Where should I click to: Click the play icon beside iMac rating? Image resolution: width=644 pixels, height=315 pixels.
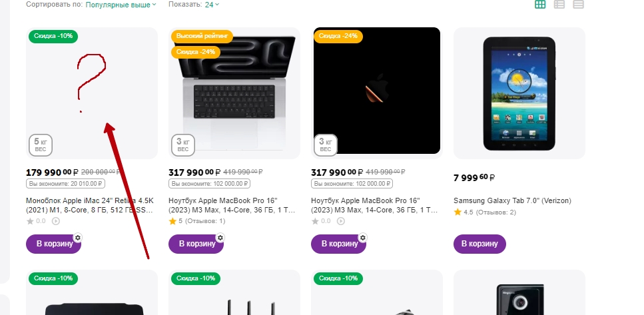[56, 221]
